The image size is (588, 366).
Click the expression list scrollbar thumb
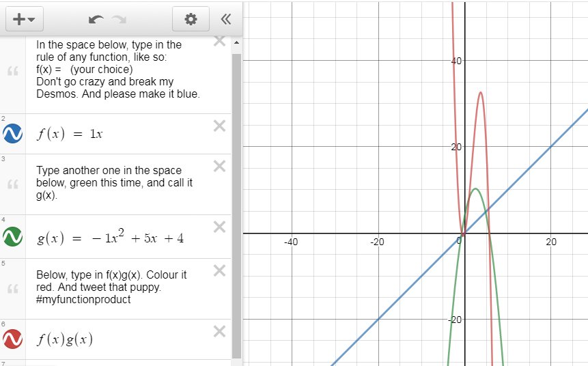point(236,206)
